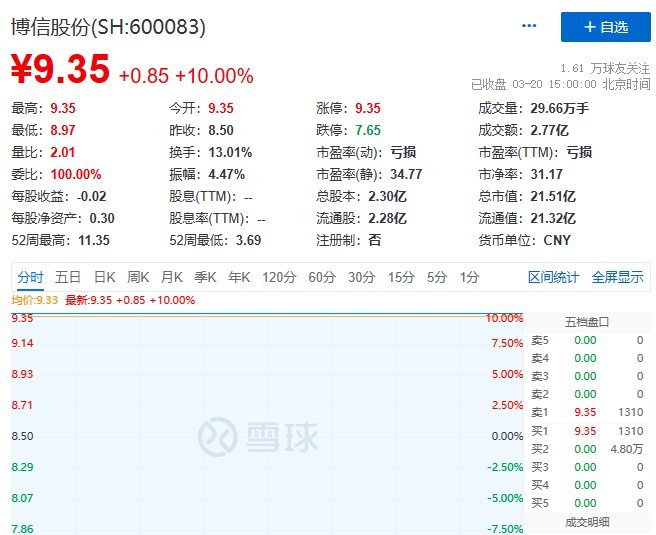Click the 市盈率(静) value 34.77
The image size is (656, 535).
[x=406, y=174]
